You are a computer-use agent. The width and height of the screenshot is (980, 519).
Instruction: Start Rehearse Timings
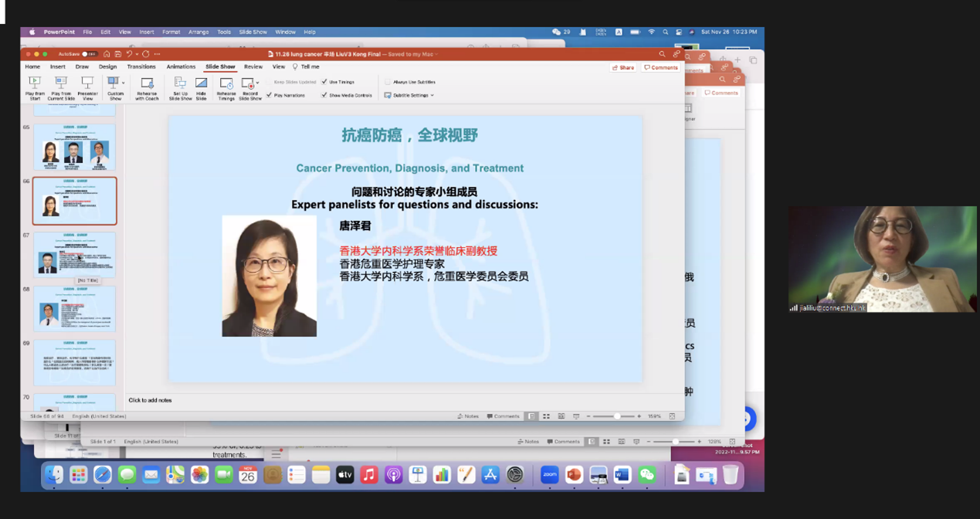click(x=226, y=88)
